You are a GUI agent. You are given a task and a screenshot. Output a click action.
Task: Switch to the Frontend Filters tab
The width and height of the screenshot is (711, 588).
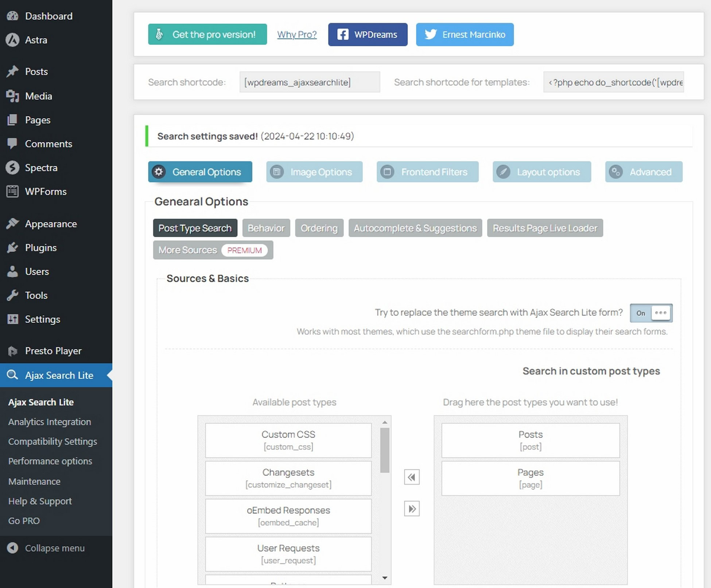[x=427, y=172]
